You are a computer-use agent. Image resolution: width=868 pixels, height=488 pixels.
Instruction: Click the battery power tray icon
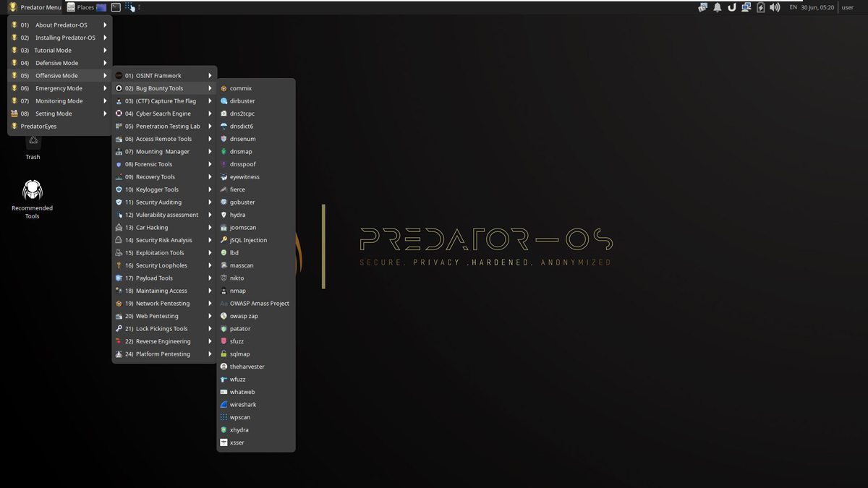coord(760,7)
